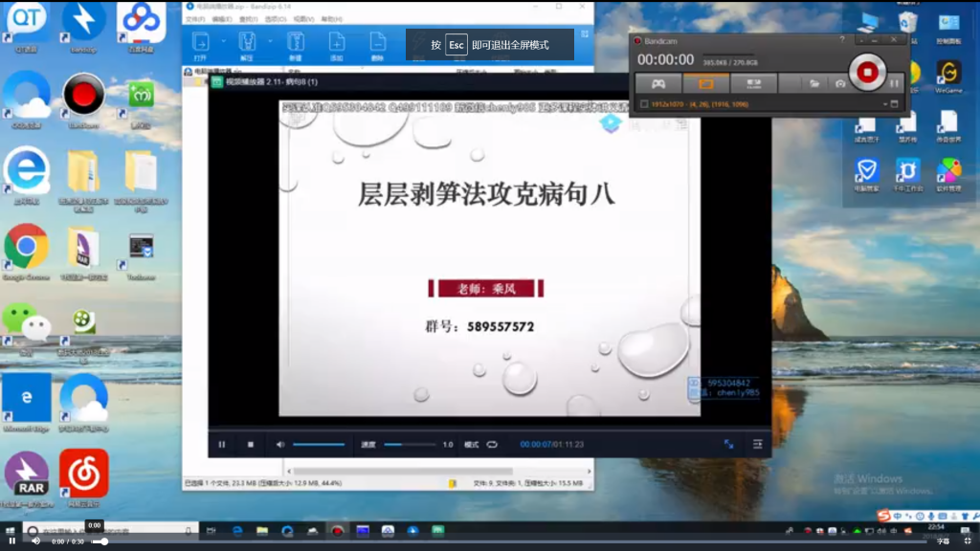980x551 pixels.
Task: Open the video player playlist panel
Action: (757, 444)
